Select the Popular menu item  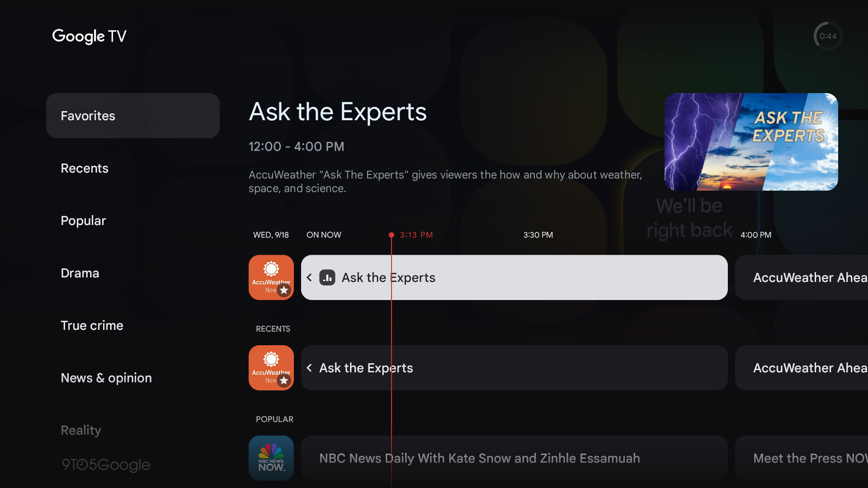pos(84,221)
